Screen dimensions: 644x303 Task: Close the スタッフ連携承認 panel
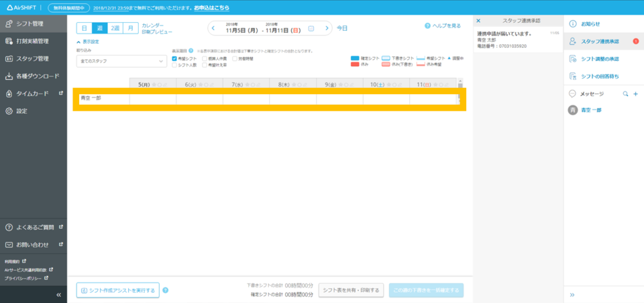[478, 21]
